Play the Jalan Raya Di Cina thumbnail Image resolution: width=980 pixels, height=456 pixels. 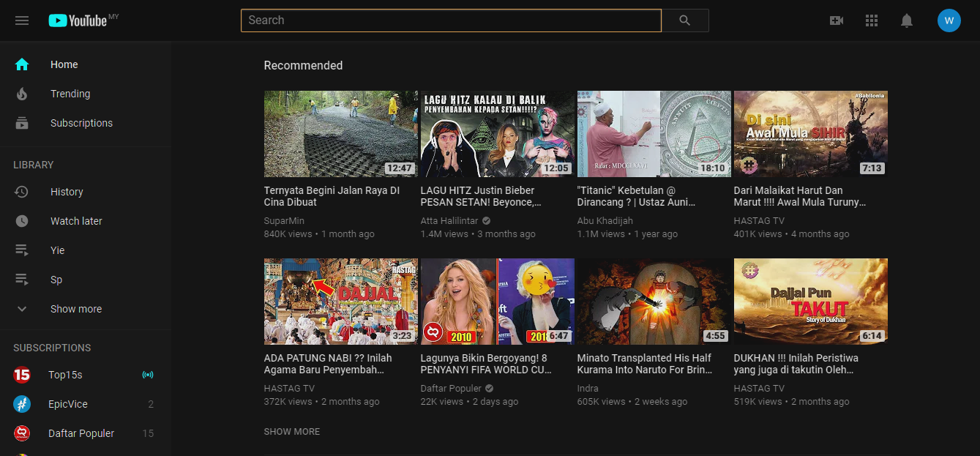coord(341,134)
